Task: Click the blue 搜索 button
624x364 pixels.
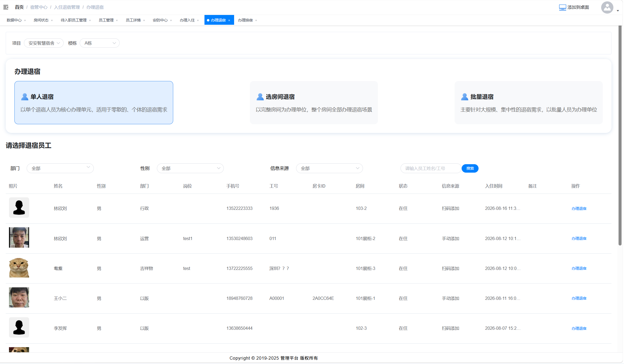Action: (470, 168)
